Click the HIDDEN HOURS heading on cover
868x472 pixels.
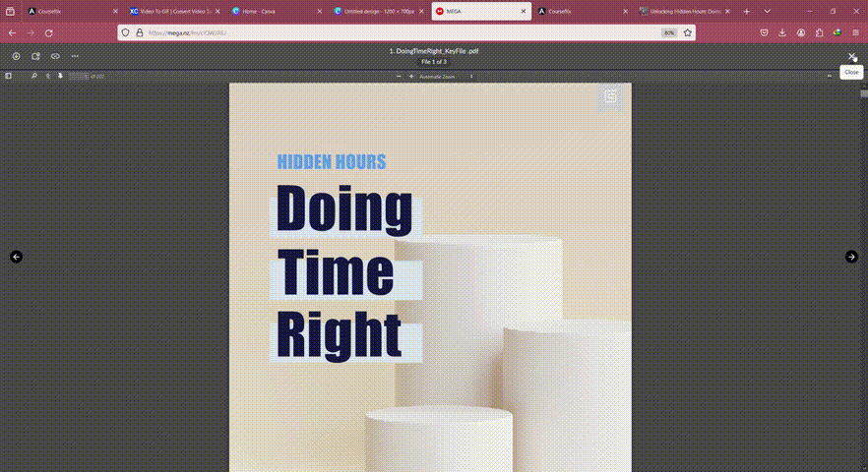click(x=332, y=161)
